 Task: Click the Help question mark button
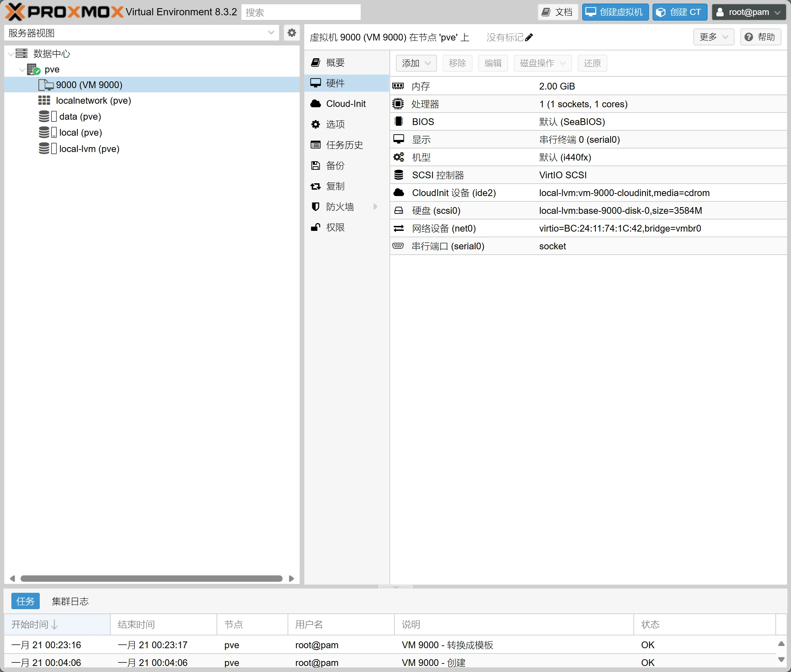click(x=760, y=37)
